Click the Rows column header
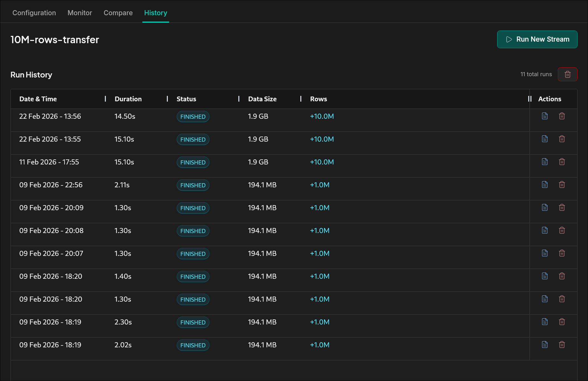Image resolution: width=588 pixels, height=381 pixels. tap(318, 99)
